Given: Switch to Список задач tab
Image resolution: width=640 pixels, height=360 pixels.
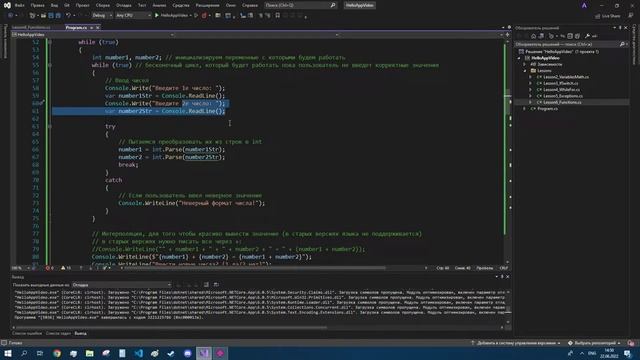Looking at the screenshot, I should [58, 333].
